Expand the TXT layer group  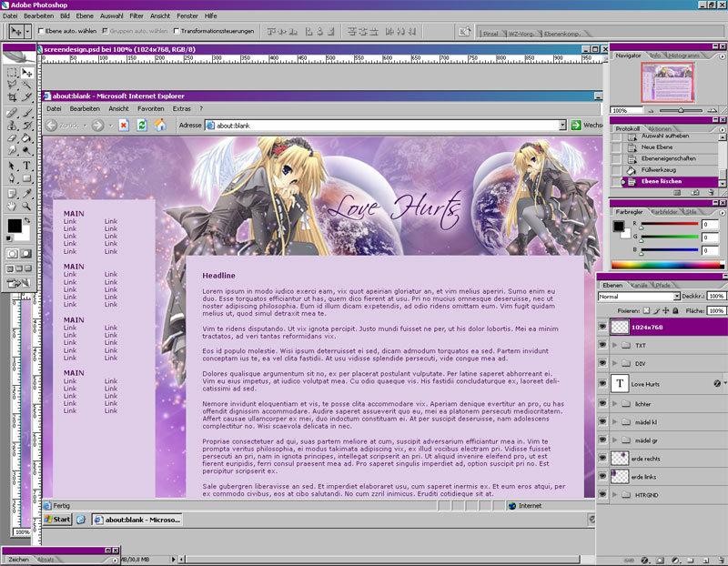coord(615,345)
